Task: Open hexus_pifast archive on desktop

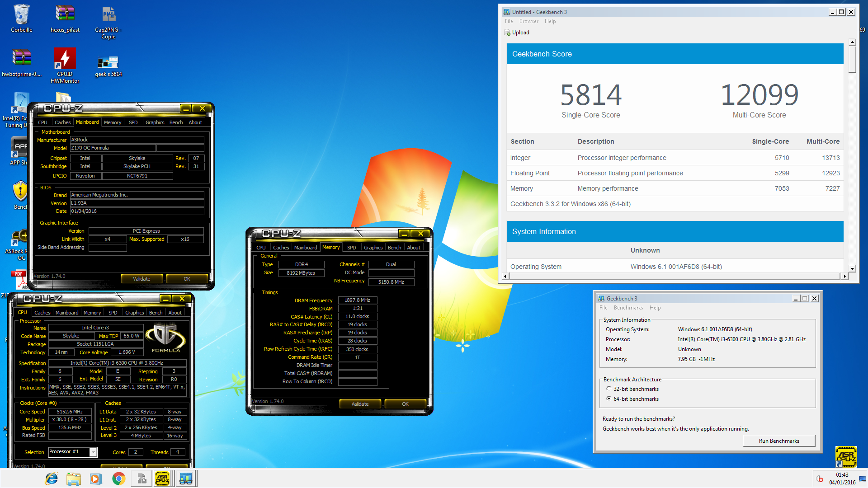Action: coord(65,18)
